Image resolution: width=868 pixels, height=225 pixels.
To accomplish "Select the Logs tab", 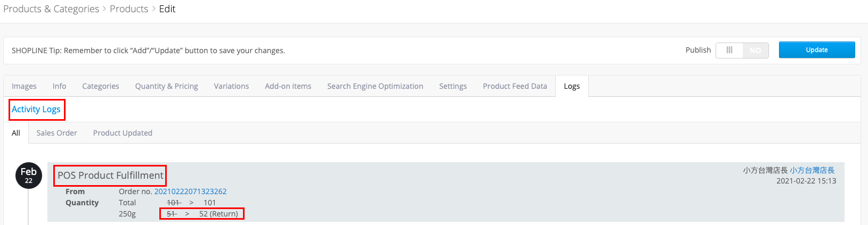I will point(572,86).
